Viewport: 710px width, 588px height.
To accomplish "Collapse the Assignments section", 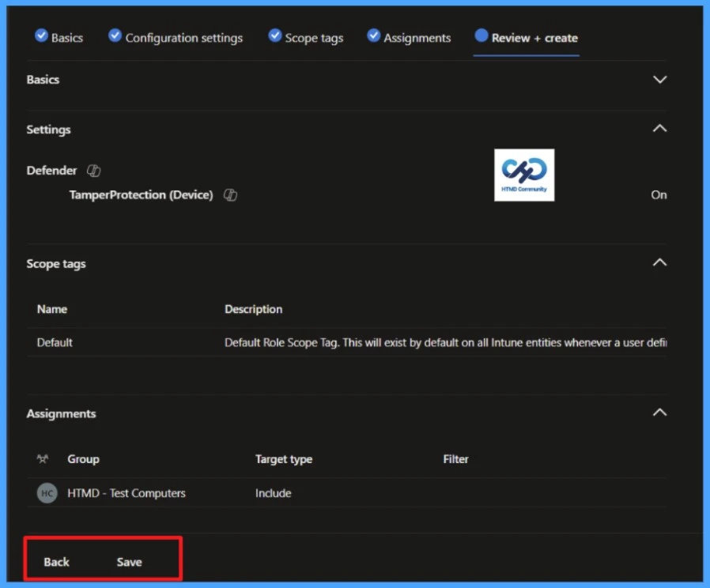I will pyautogui.click(x=659, y=412).
